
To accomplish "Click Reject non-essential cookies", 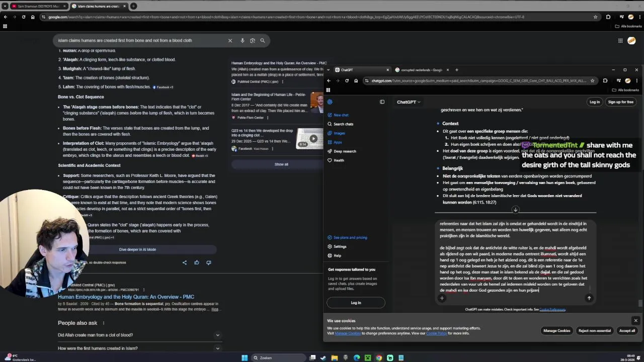I will pyautogui.click(x=594, y=330).
